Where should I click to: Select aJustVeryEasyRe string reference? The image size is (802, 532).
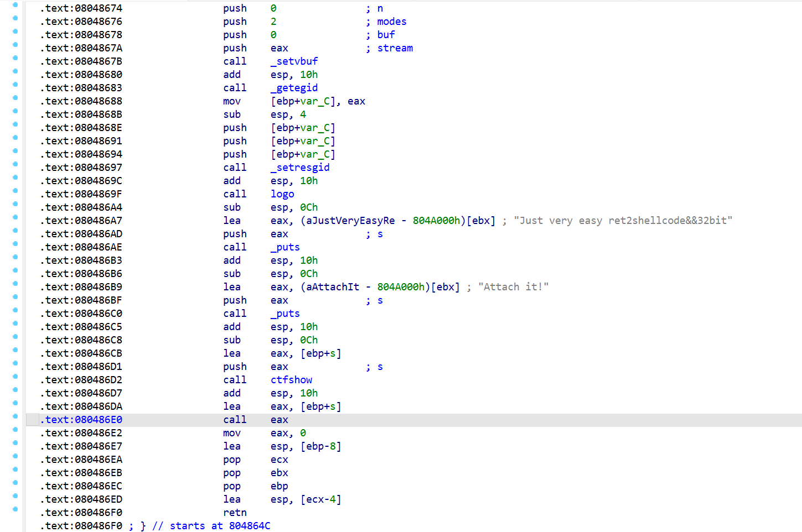pyautogui.click(x=350, y=221)
